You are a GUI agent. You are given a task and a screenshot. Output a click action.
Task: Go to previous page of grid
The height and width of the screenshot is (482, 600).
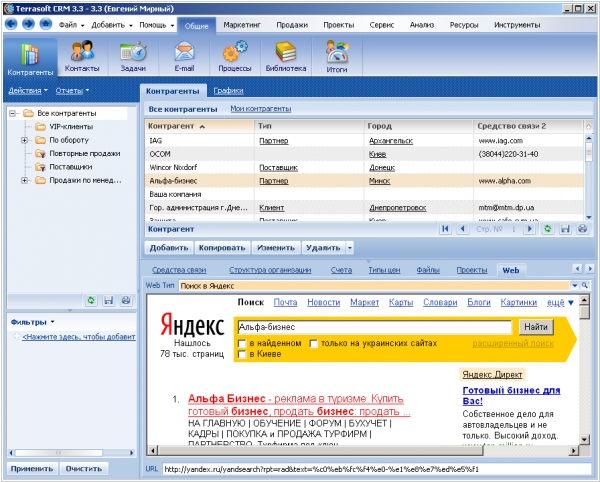(x=463, y=229)
